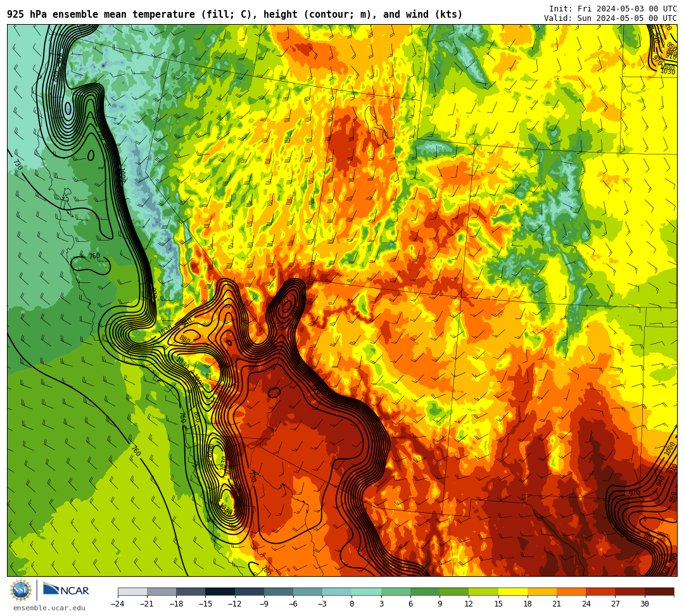This screenshot has height=616, width=684.
Task: Pick the maroon above-30 colorbar swatch
Action: [659, 591]
